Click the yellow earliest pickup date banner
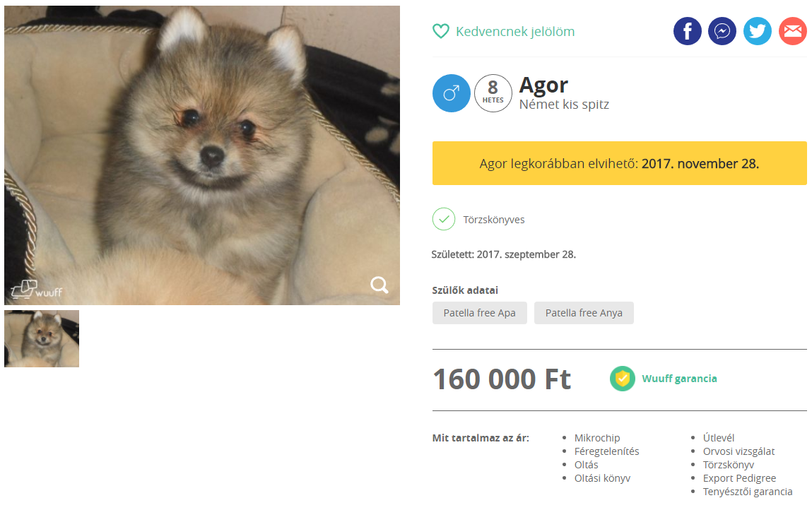Image resolution: width=812 pixels, height=510 pixels. [x=619, y=163]
